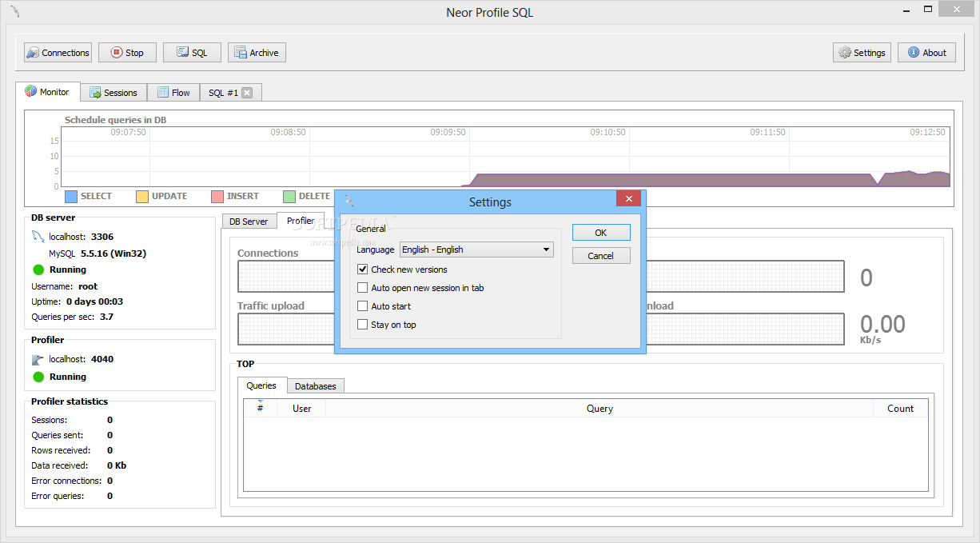
Task: Uncheck Check new versions checkbox
Action: pos(362,270)
